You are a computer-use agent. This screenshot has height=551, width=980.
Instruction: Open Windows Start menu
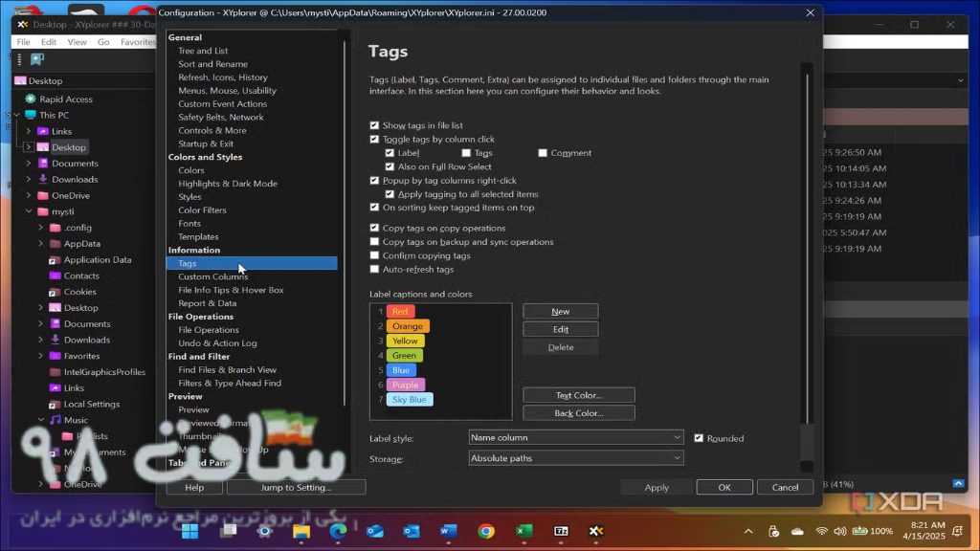coord(190,531)
